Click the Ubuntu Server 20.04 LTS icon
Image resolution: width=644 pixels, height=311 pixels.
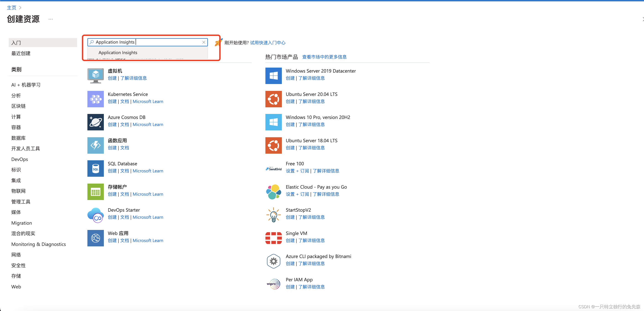(x=273, y=99)
